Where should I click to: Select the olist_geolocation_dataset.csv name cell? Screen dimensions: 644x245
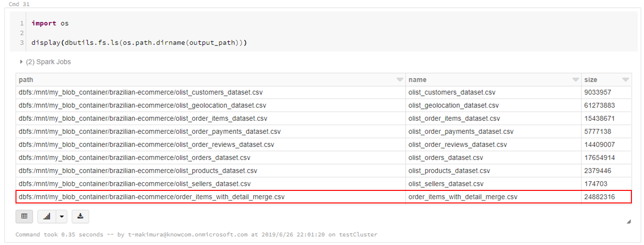point(454,105)
